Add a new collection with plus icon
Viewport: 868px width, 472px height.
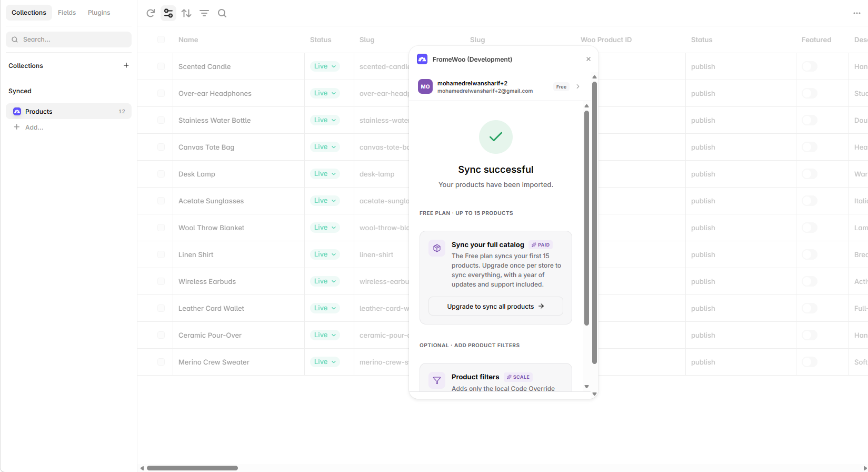tap(126, 65)
